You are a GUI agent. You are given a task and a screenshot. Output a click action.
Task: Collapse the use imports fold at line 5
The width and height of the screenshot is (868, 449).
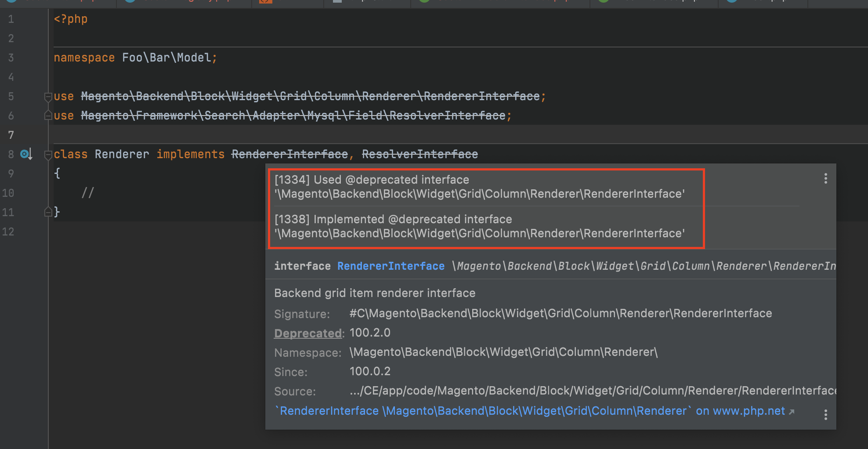[x=48, y=97]
